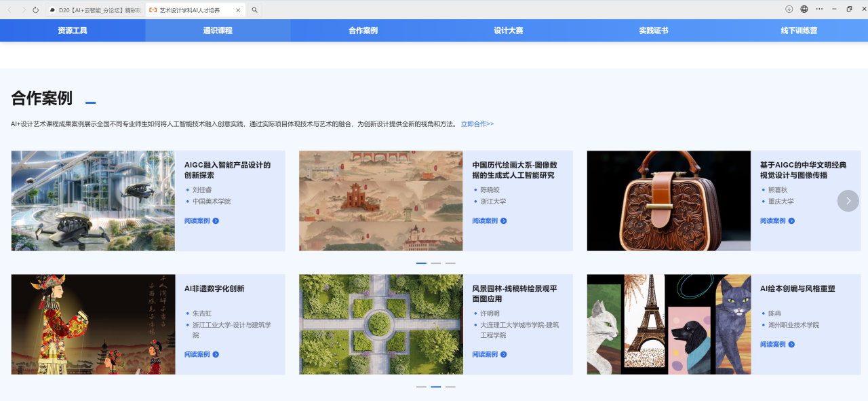
Task: Click the globe icon in browser toolbar
Action: [804, 9]
